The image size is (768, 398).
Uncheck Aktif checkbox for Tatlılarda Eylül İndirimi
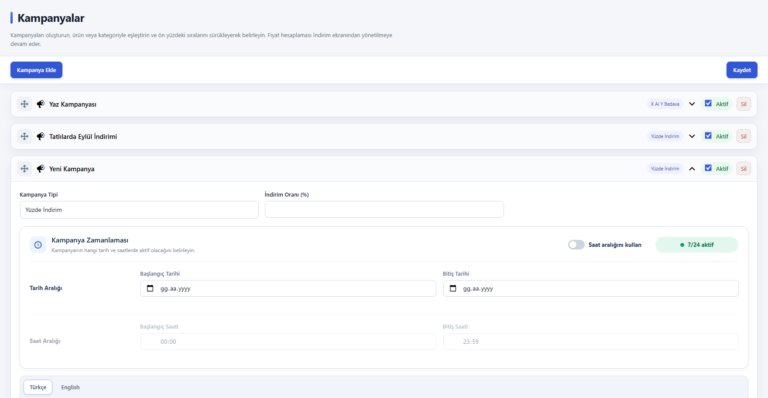(708, 136)
